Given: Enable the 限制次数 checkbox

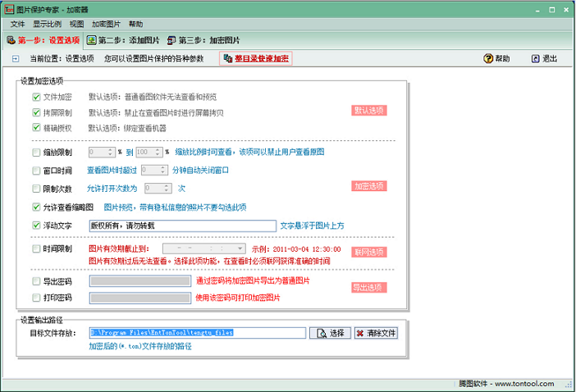Looking at the screenshot, I should (36, 189).
